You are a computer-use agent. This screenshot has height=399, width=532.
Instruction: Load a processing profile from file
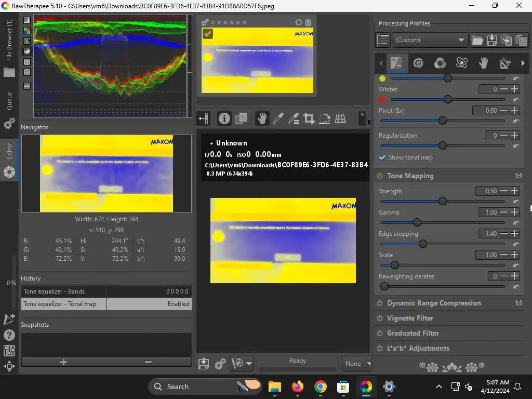477,41
